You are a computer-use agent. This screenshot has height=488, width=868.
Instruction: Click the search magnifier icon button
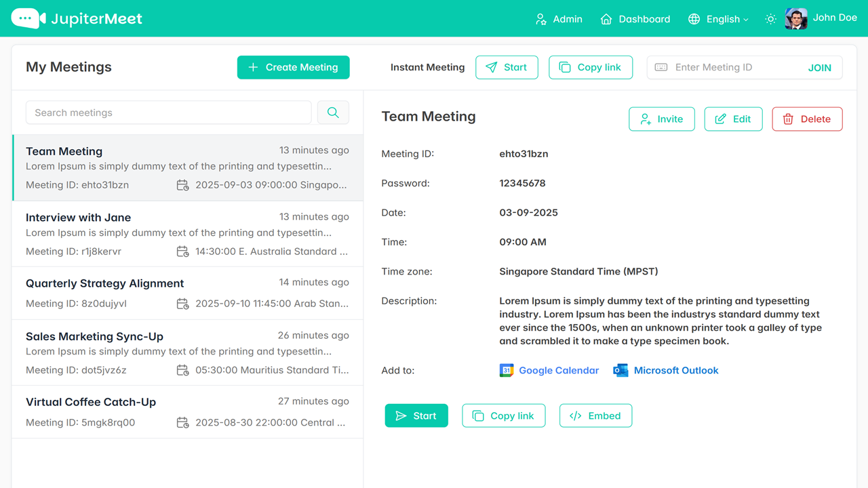point(333,113)
